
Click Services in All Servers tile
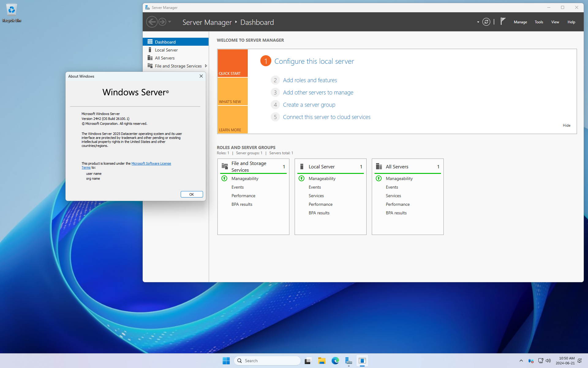(393, 196)
